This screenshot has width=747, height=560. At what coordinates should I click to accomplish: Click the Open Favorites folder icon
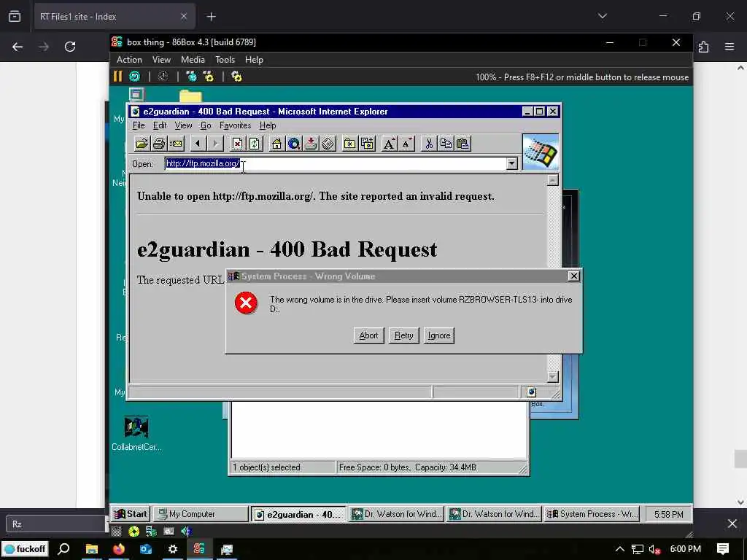click(349, 144)
